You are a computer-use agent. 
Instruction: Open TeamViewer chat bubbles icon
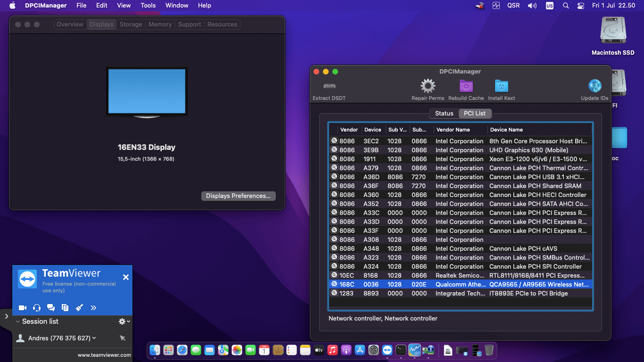[51, 308]
